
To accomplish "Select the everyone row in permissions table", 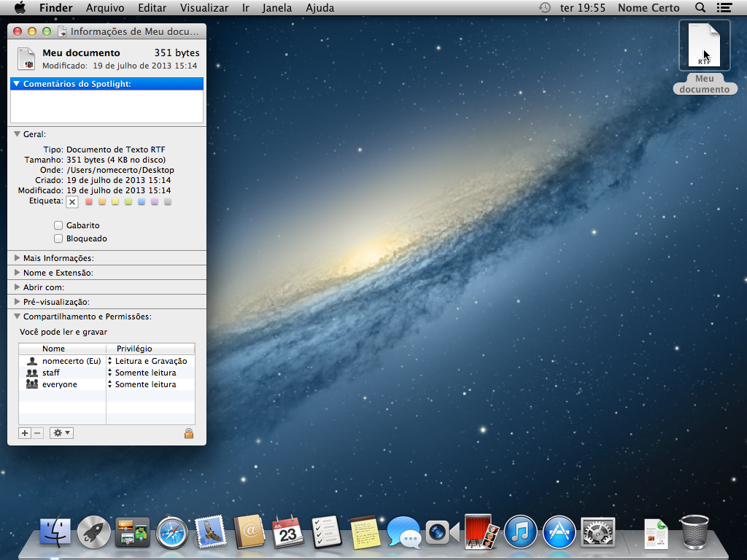I will click(60, 384).
